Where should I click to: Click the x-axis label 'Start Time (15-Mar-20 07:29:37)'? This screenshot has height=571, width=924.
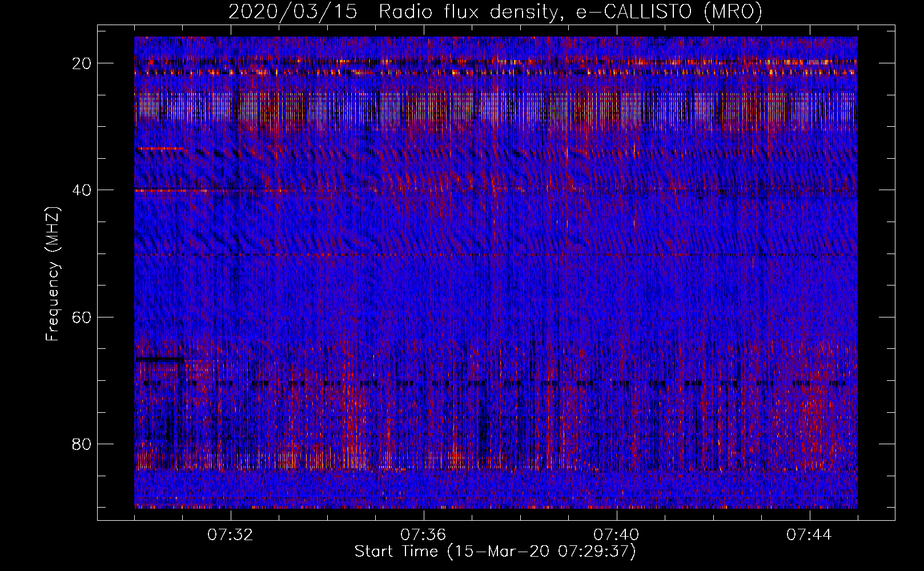click(x=495, y=552)
